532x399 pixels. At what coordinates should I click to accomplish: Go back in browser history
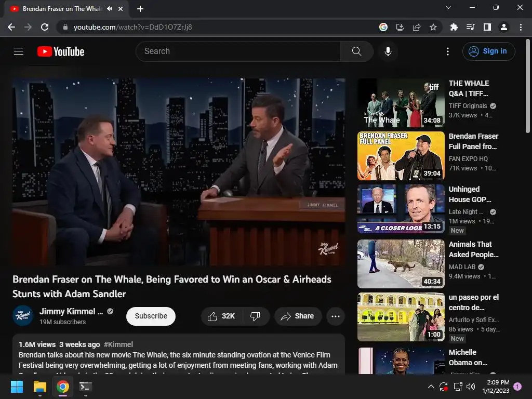coord(11,27)
